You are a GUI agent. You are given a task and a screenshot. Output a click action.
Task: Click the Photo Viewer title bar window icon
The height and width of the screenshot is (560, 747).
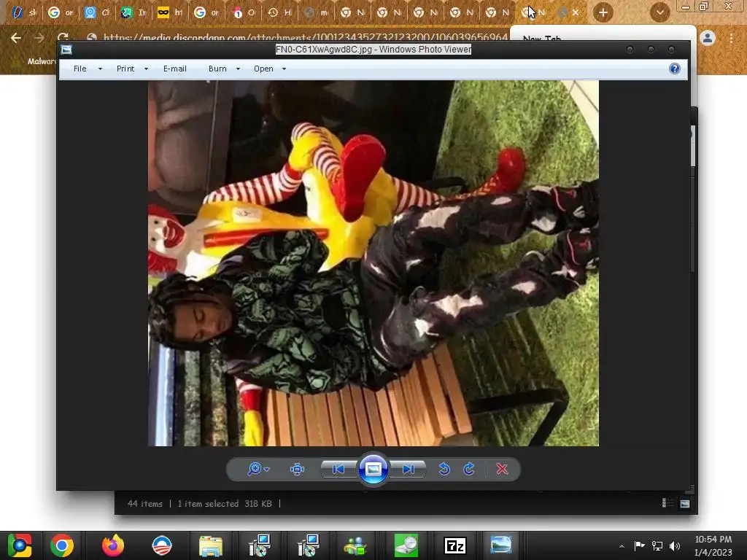[66, 50]
